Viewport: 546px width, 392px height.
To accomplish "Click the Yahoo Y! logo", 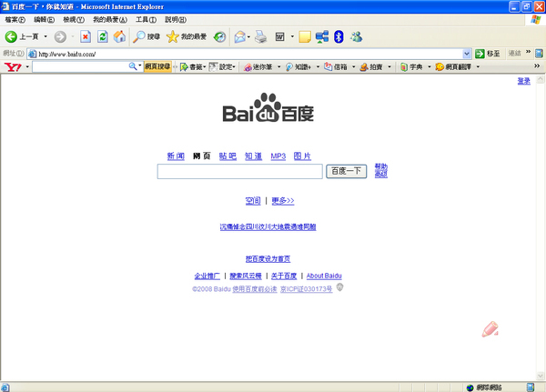I will tap(13, 66).
